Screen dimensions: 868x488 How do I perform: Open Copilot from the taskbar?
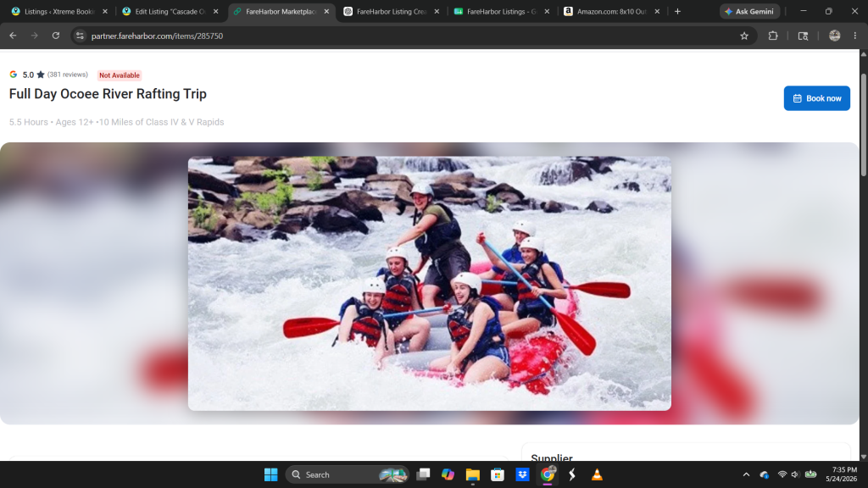pos(448,474)
